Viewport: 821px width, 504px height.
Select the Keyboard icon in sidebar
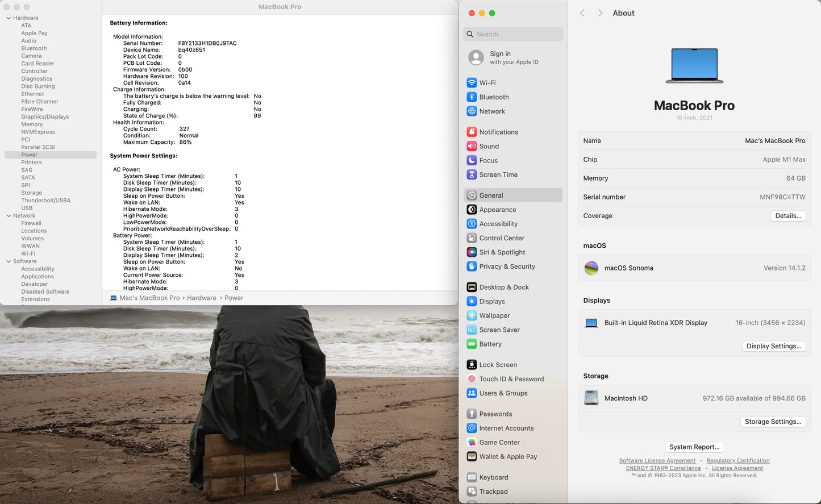coord(472,477)
